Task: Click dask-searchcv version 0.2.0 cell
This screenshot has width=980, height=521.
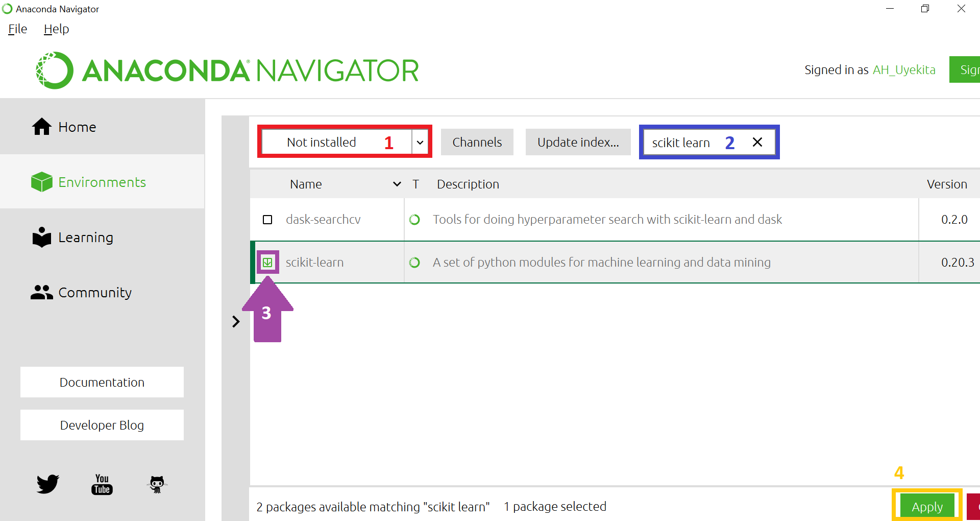Action: tap(954, 220)
